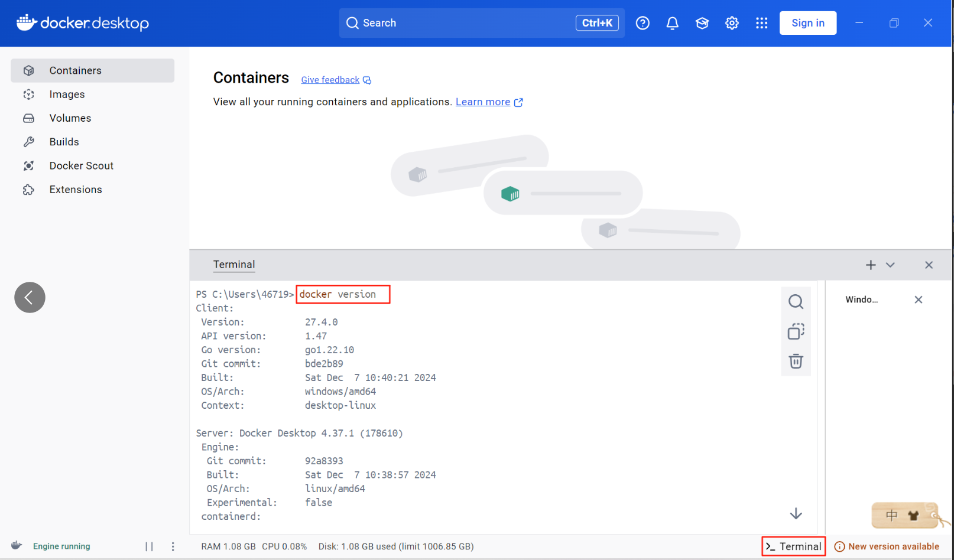This screenshot has height=560, width=954.
Task: Expand the terminal options chevron
Action: pyautogui.click(x=890, y=265)
